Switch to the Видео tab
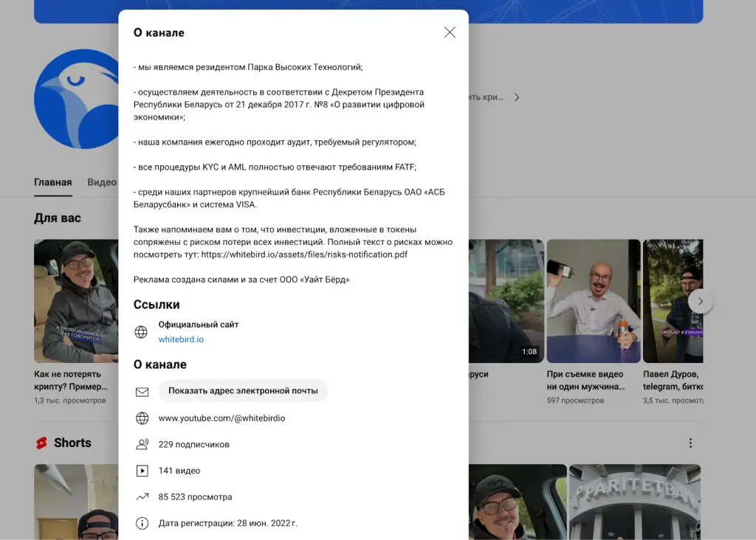Viewport: 756px width, 540px height. [102, 182]
